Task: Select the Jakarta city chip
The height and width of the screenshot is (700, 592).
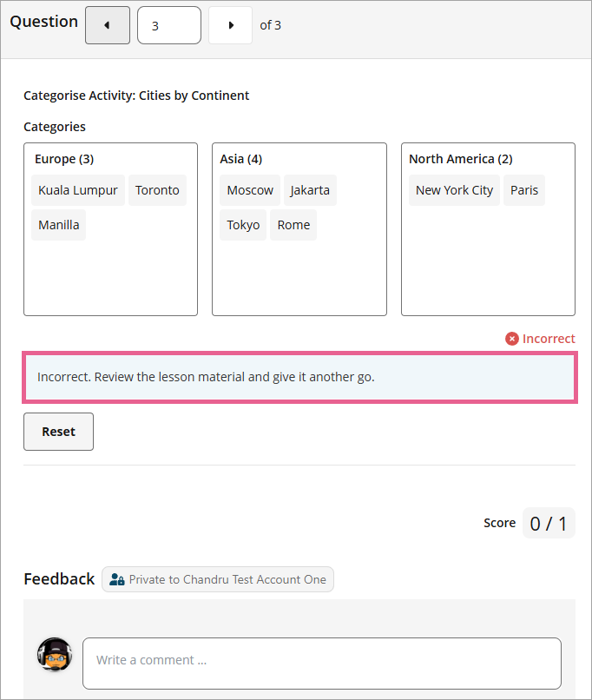Action: click(310, 190)
